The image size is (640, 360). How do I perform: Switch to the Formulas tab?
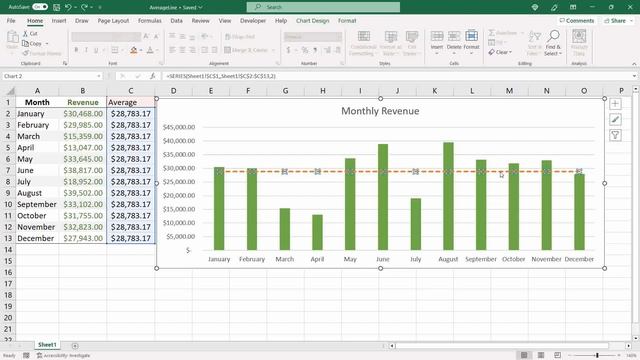point(149,20)
